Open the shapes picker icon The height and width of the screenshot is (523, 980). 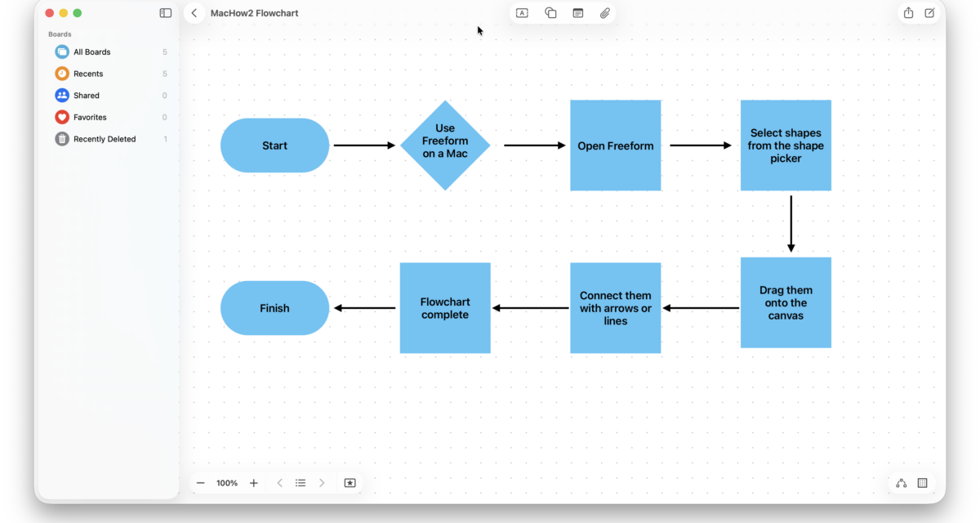550,13
